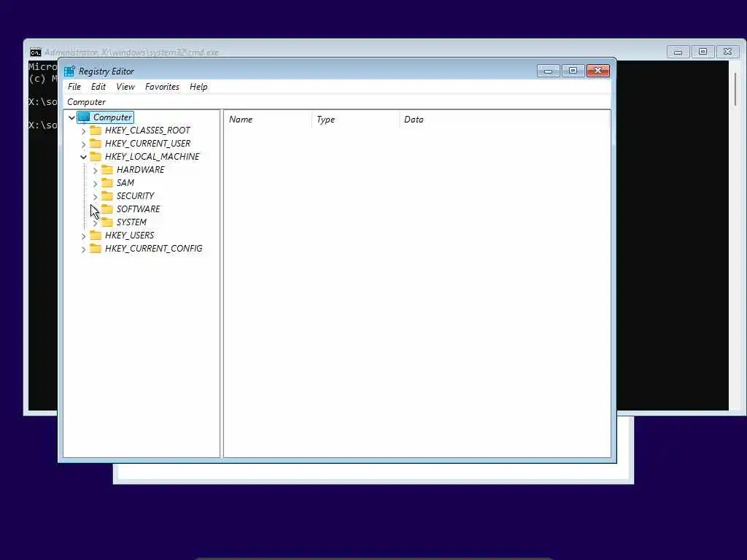Select the HKEY_CURRENT_USER label
This screenshot has height=560, width=747.
point(147,144)
